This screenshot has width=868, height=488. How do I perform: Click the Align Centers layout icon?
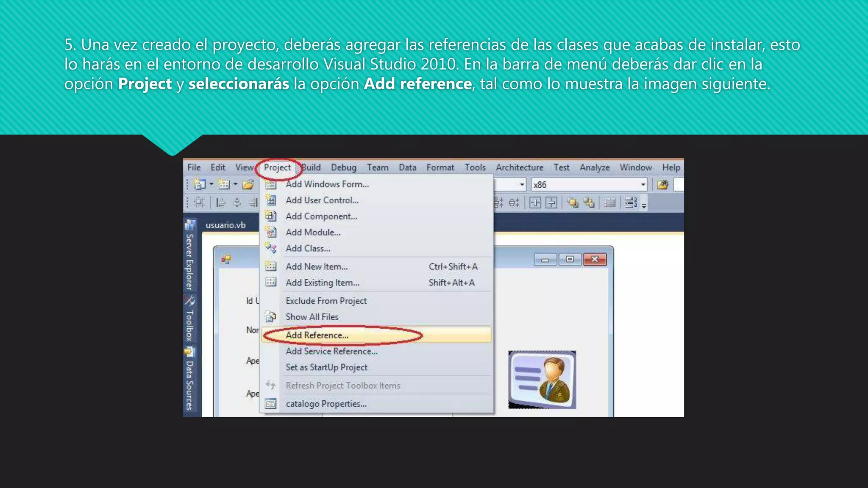[237, 202]
